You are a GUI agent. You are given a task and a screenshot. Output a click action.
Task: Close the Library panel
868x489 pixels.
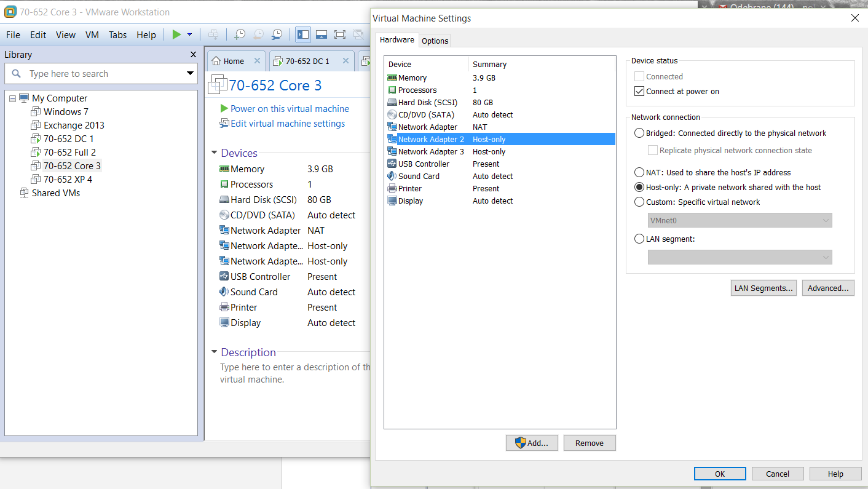point(193,55)
